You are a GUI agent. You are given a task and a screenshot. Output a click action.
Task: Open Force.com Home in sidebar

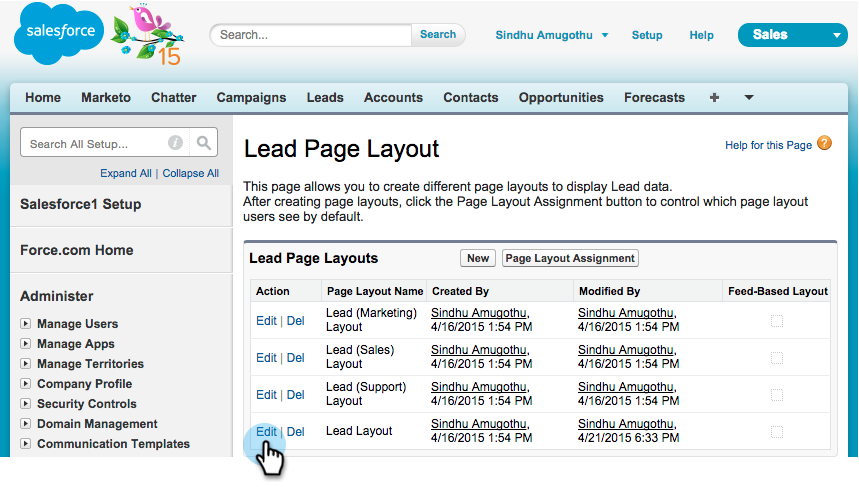point(77,250)
